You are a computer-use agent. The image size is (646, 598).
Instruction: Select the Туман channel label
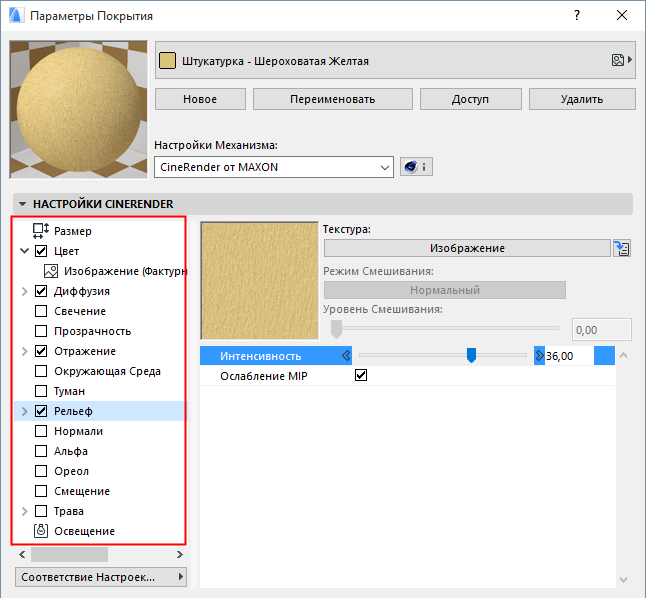click(69, 391)
